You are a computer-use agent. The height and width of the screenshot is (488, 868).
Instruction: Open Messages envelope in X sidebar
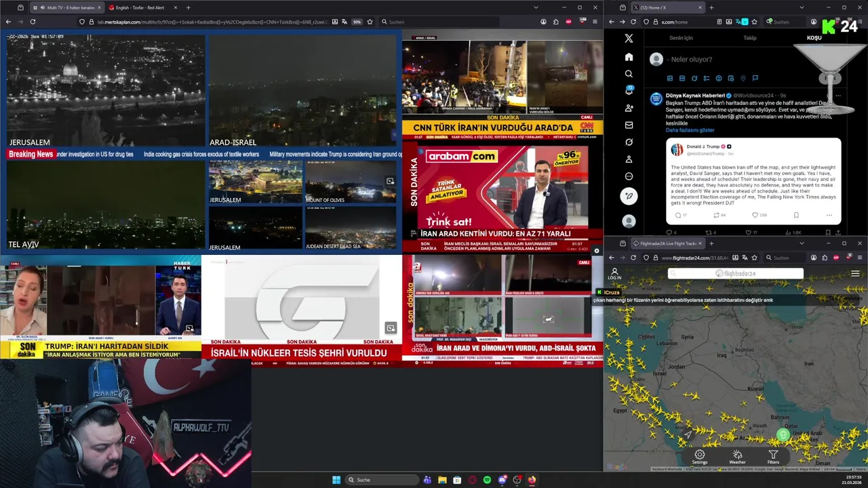click(629, 125)
